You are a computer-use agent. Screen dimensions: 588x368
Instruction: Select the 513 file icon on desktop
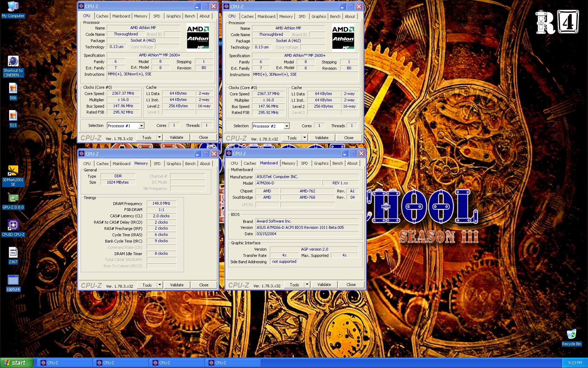click(x=13, y=119)
